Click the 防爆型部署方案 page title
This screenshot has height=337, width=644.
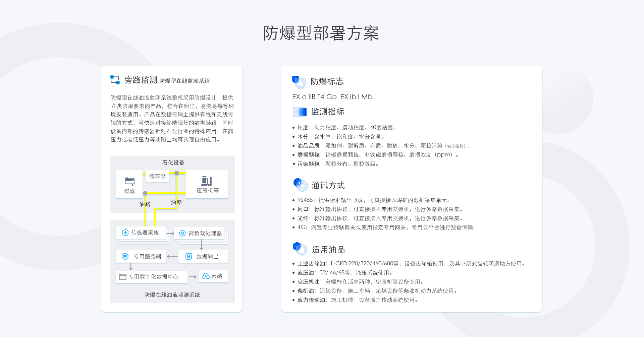tap(321, 33)
